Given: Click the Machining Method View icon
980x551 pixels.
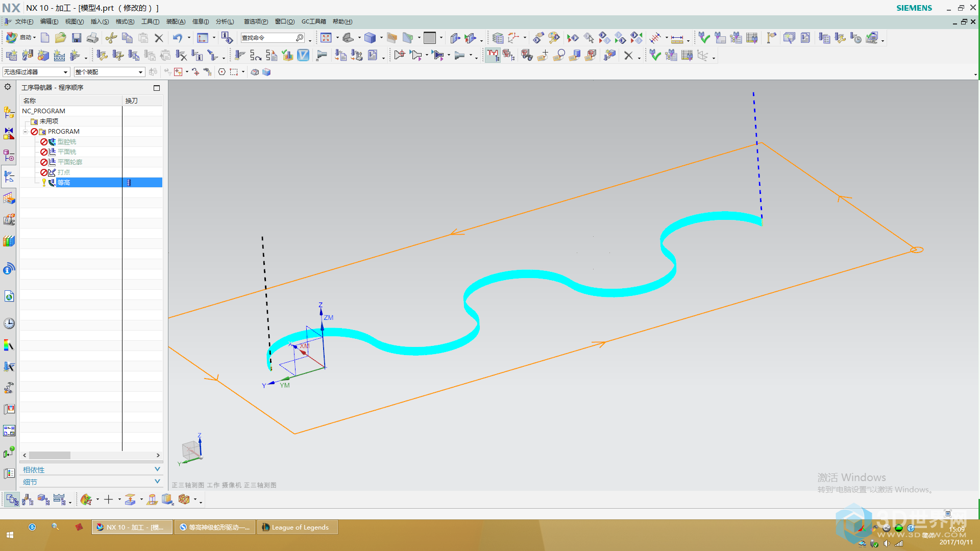Looking at the screenshot, I should [59, 499].
